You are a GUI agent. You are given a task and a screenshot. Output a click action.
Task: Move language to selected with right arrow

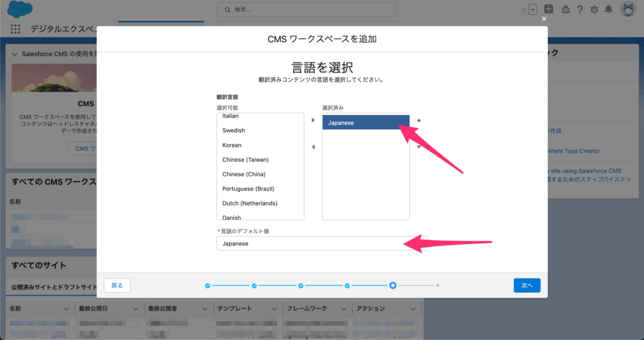pyautogui.click(x=313, y=120)
